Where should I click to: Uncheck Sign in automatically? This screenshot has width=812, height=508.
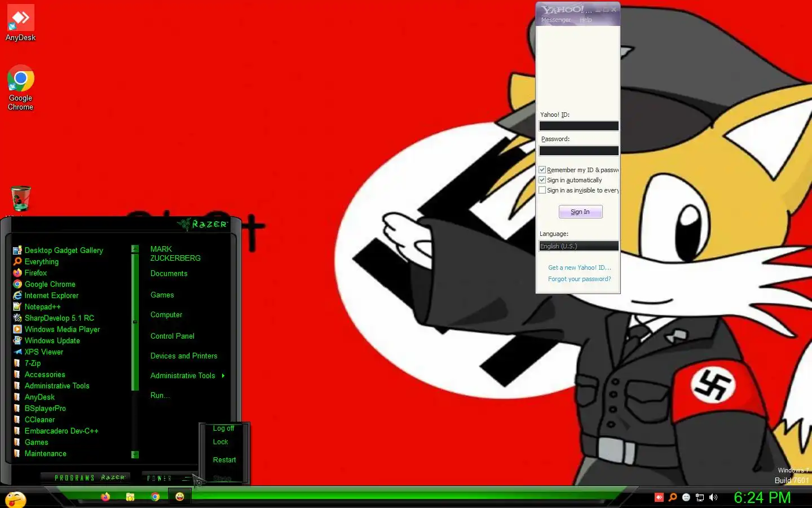(542, 179)
